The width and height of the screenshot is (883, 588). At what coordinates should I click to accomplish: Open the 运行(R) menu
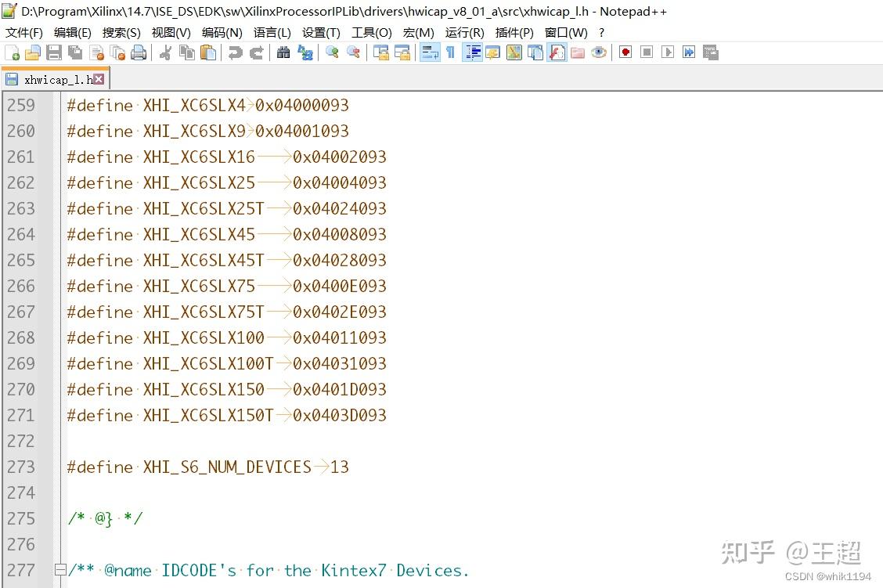click(464, 33)
